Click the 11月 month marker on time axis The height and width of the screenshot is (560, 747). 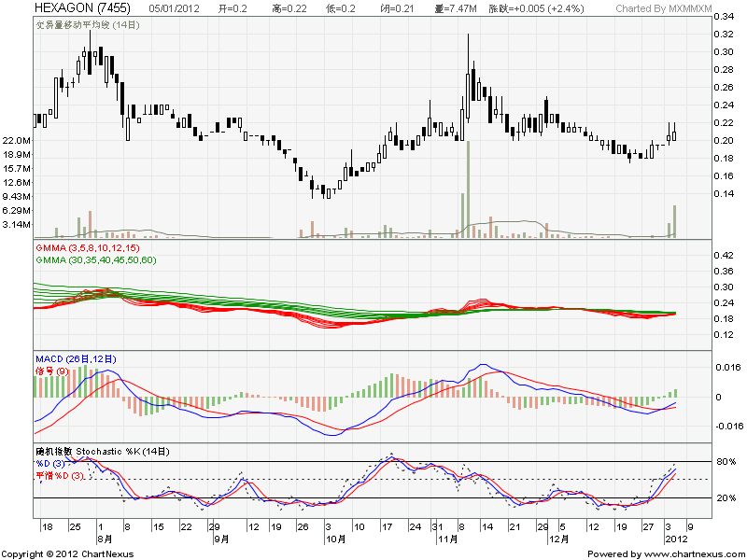pos(446,539)
